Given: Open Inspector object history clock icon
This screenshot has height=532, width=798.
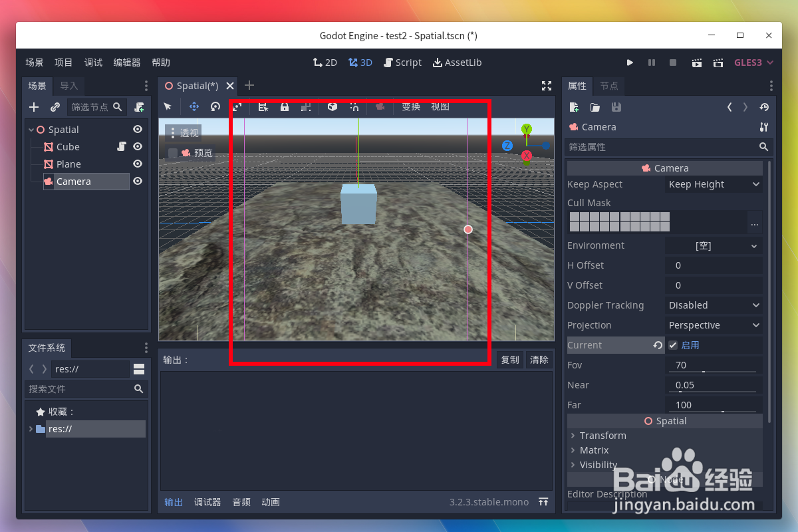Looking at the screenshot, I should [x=764, y=106].
